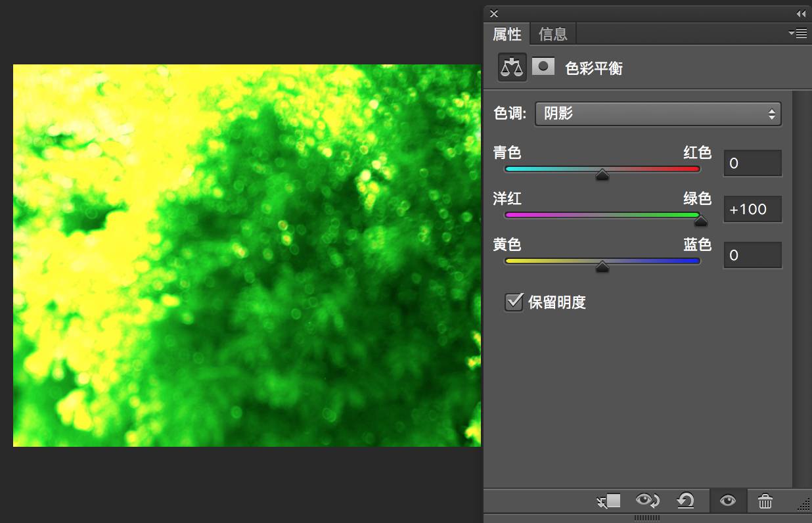Toggle layer visibility eye icon
The height and width of the screenshot is (523, 812).
727,501
